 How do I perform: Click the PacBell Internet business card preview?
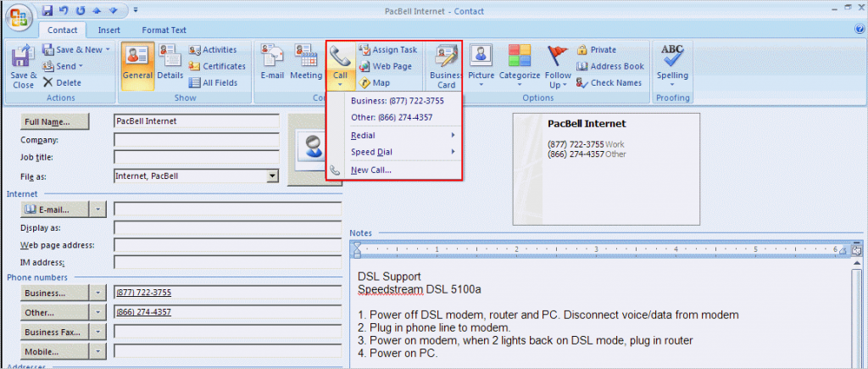click(606, 169)
